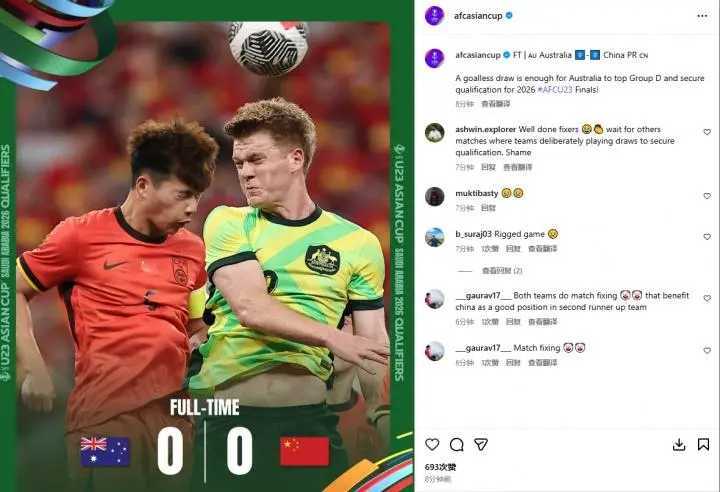Viewport: 720px width, 492px height.
Task: Open the three-dot more options menu
Action: coord(702,16)
